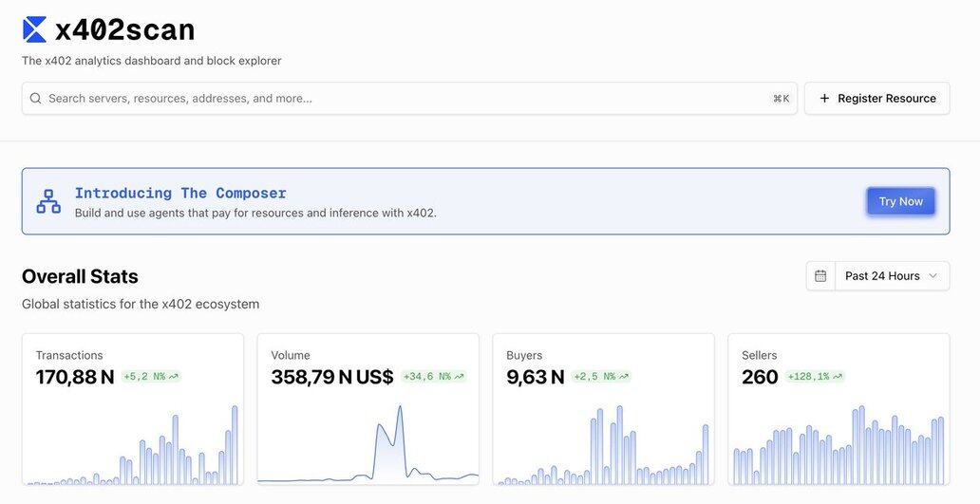
Task: Click the Volume line chart
Action: click(367, 446)
